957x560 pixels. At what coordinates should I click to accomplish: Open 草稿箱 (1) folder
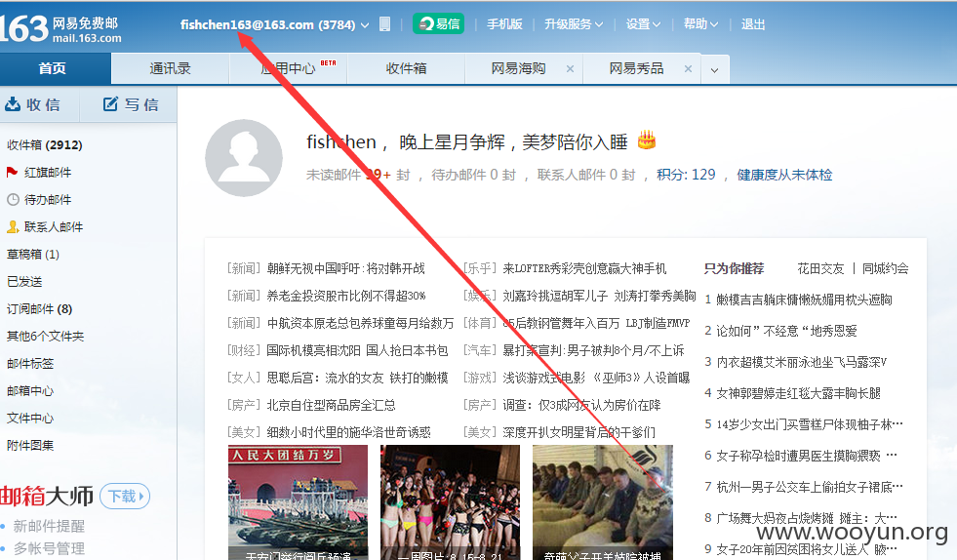tap(33, 254)
